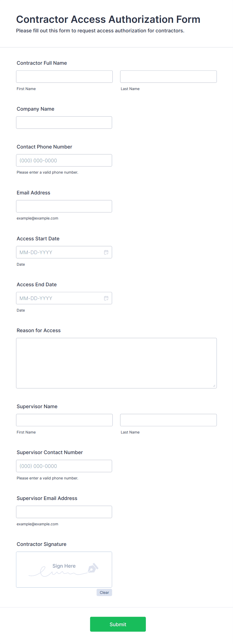Click the Reason for Access resize handle
233x644 pixels.
click(x=215, y=386)
